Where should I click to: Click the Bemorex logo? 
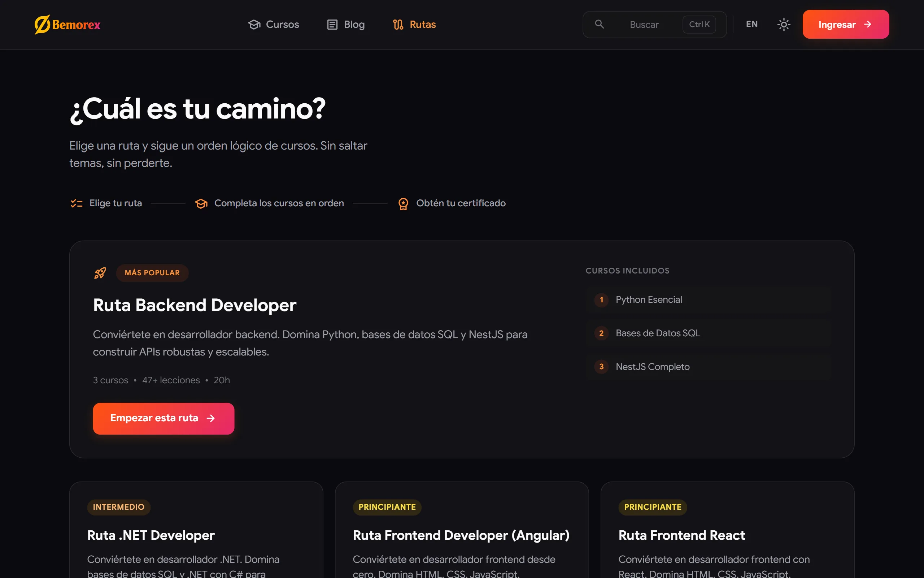point(67,25)
